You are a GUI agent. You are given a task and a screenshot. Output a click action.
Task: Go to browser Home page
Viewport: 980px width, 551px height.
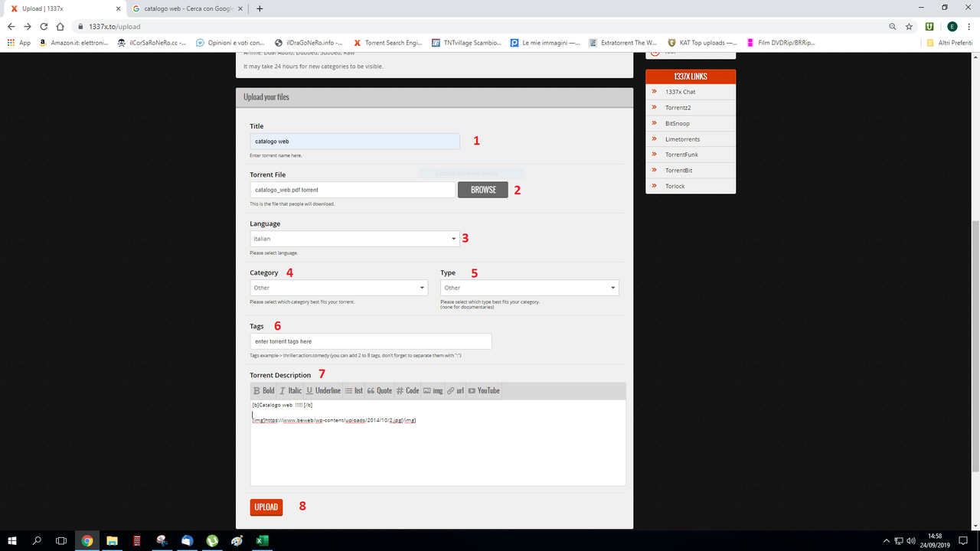(60, 26)
